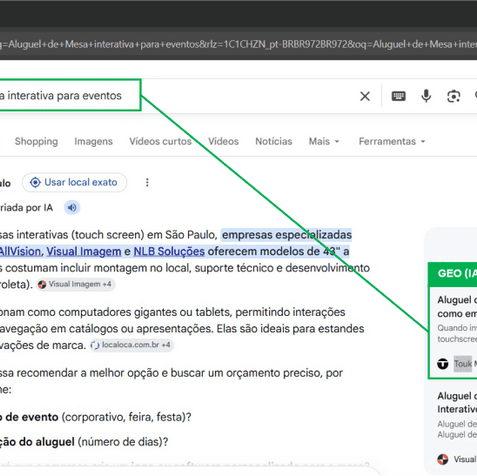Click the browser address bar URL
The image size is (477, 476).
point(238,44)
